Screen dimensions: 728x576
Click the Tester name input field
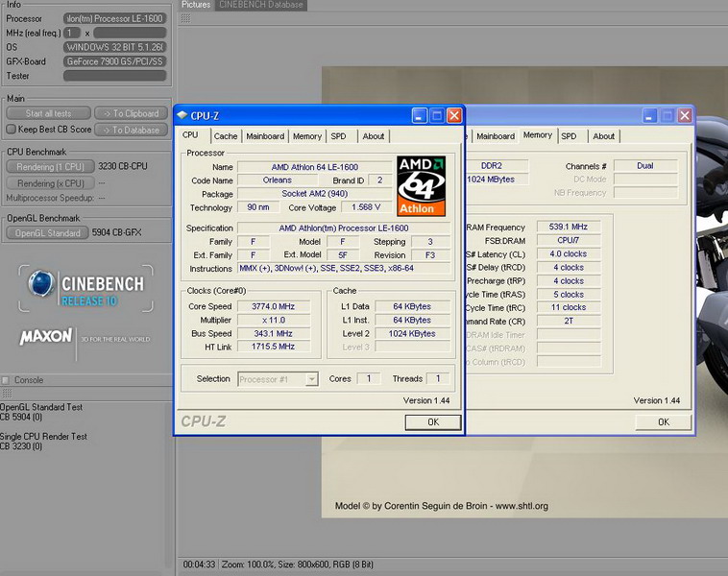[114, 76]
